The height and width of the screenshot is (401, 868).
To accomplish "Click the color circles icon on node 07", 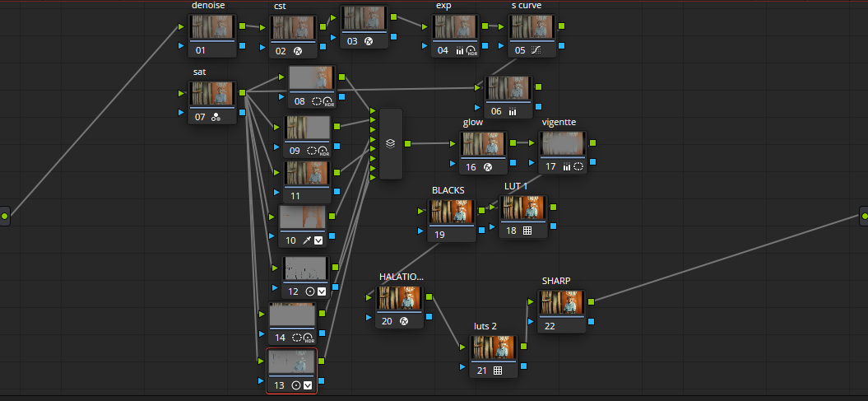I will coord(216,117).
